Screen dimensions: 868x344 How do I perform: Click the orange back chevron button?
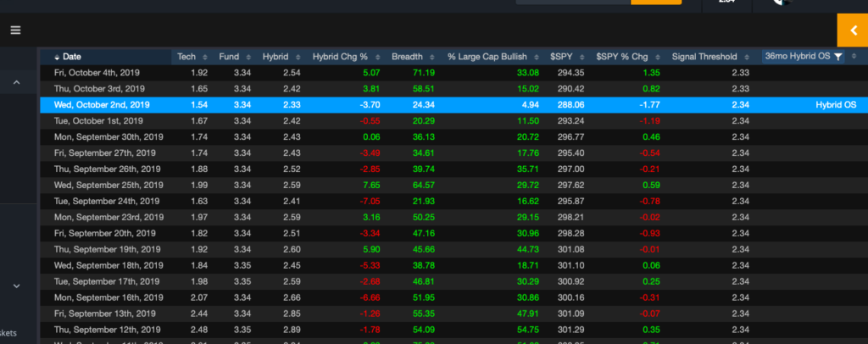(853, 31)
